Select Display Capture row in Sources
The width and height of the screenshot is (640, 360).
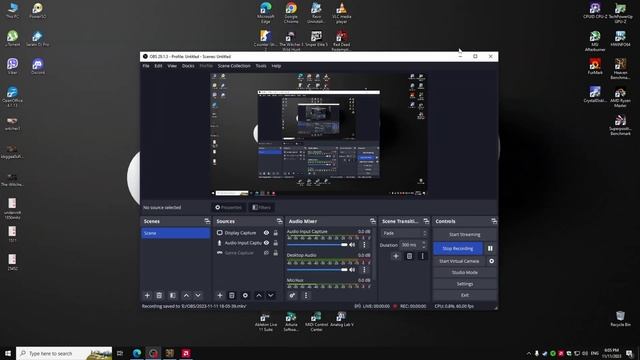(x=248, y=233)
